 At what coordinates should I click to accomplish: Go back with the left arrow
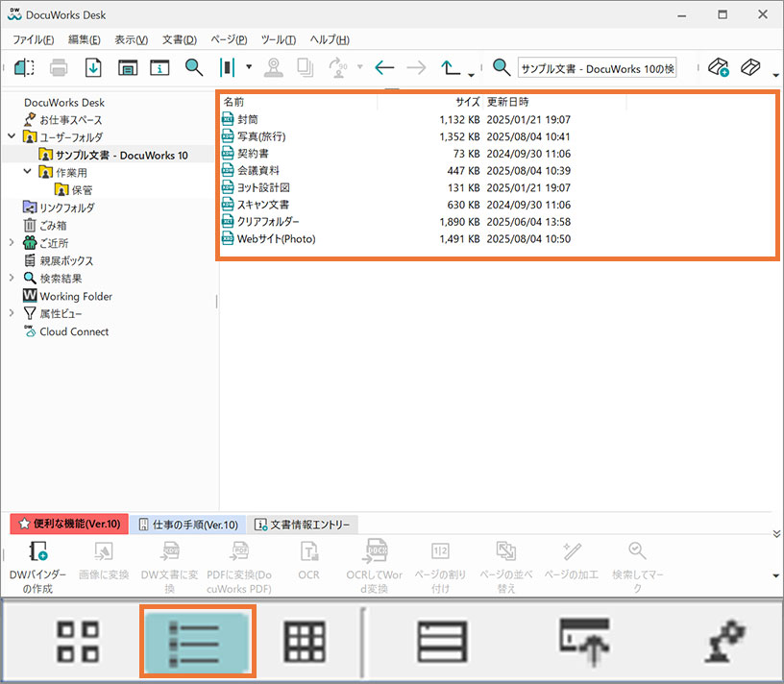[x=384, y=67]
